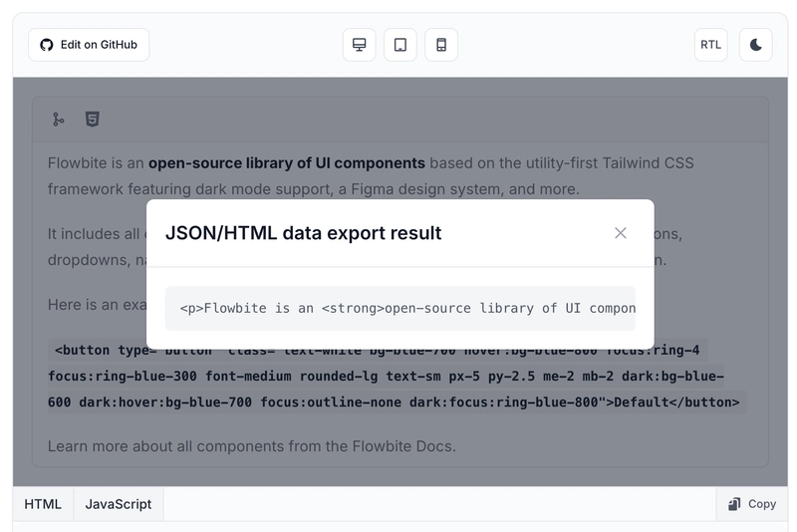The width and height of the screenshot is (797, 532).
Task: Click the JSON export branch icon
Action: click(59, 120)
